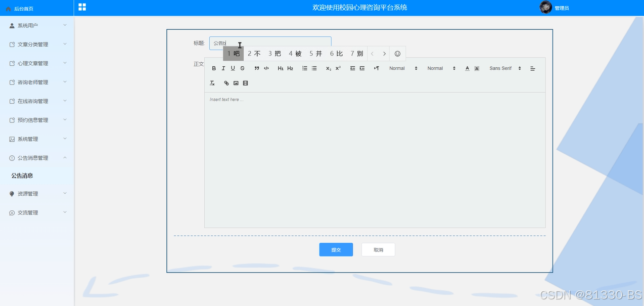644x306 pixels.
Task: Insert a hyperlink with the link icon
Action: (x=226, y=83)
